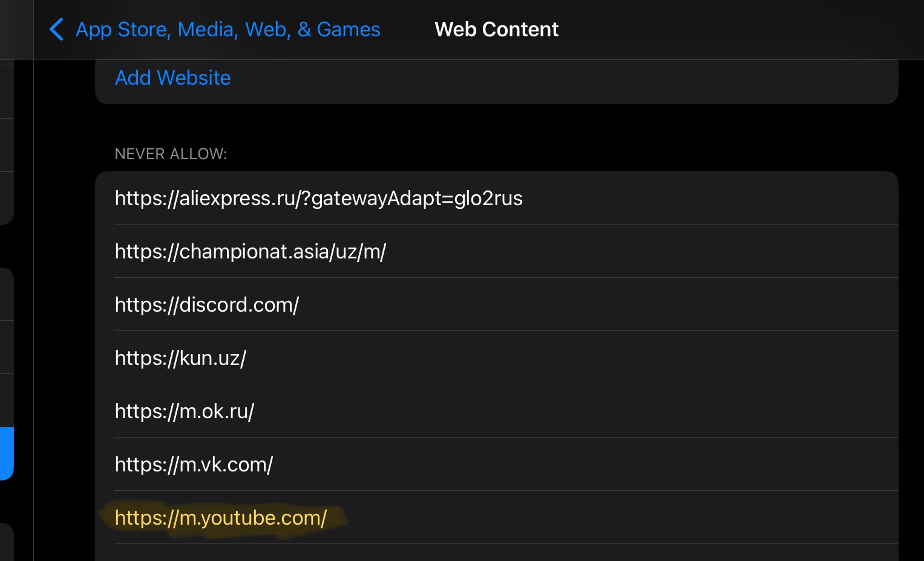Viewport: 924px width, 561px height.
Task: Tap the NEVER ALLOW section header
Action: click(171, 154)
